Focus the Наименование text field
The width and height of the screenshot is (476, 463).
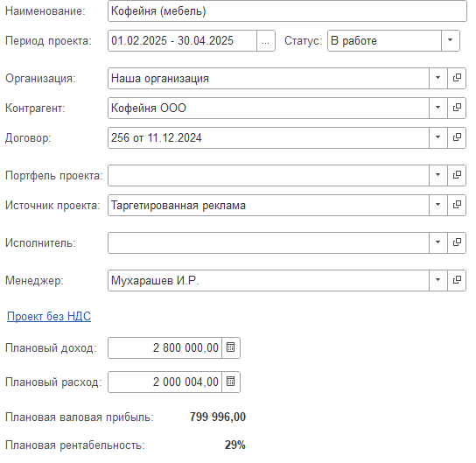287,11
